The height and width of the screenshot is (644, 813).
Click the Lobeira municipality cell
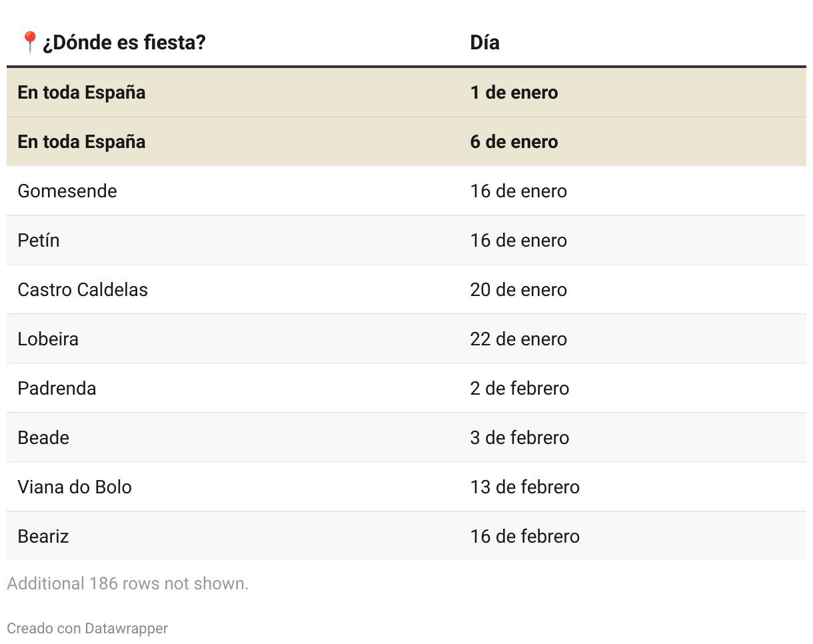[48, 339]
